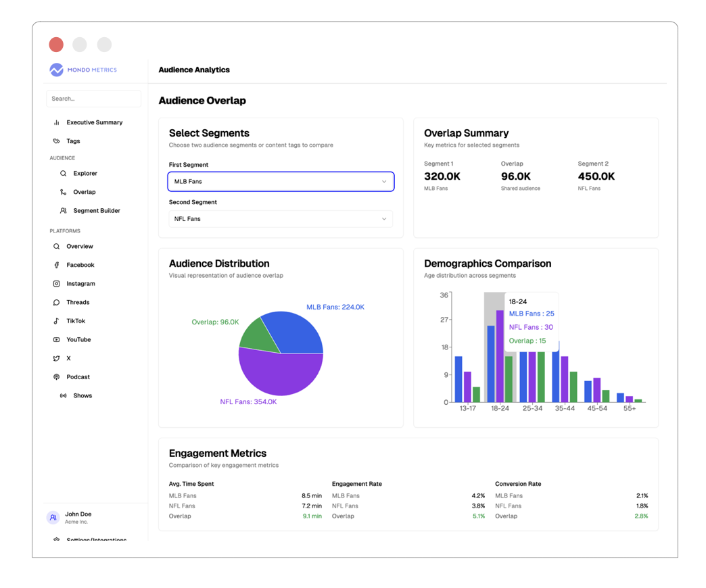Open the Second Segment NFL Fans dropdown

coord(280,219)
